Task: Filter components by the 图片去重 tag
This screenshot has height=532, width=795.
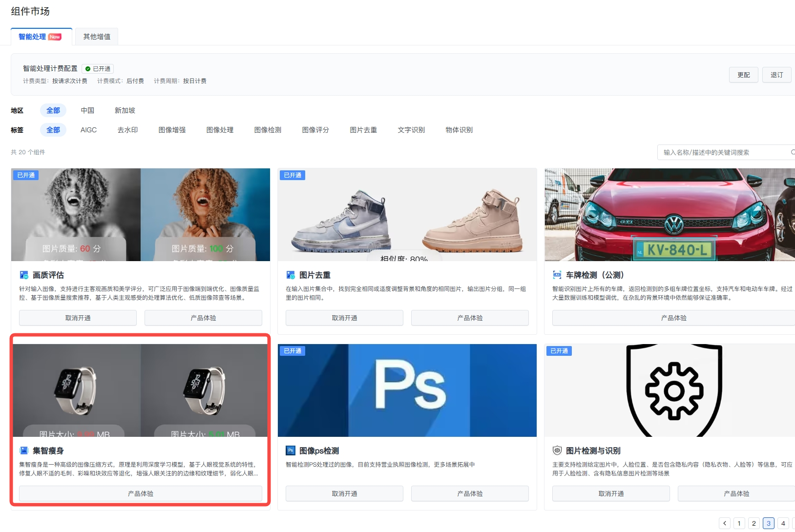Action: click(364, 130)
